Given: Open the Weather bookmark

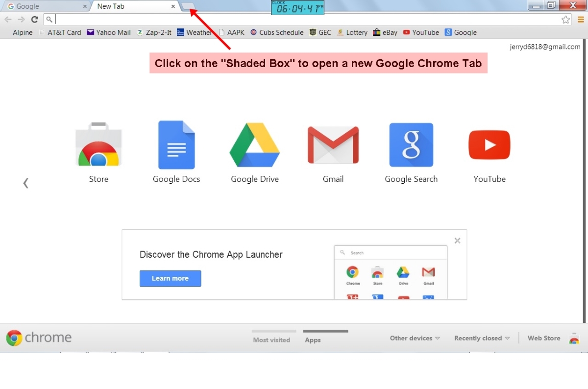Looking at the screenshot, I should click(195, 32).
